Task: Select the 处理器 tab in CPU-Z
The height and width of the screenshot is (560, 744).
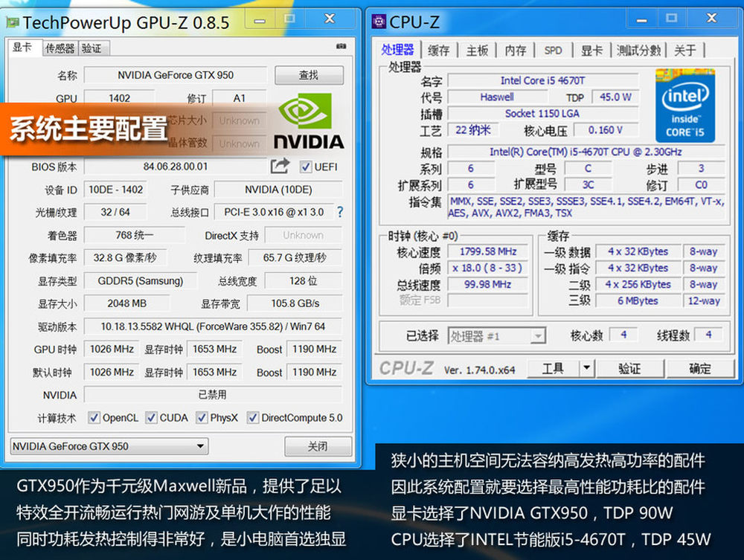Action: (x=397, y=49)
